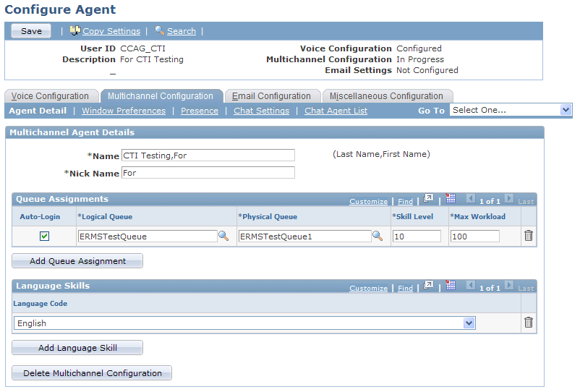580x392 pixels.
Task: Download Language Skills grid to spreadsheet icon
Action: click(x=450, y=285)
